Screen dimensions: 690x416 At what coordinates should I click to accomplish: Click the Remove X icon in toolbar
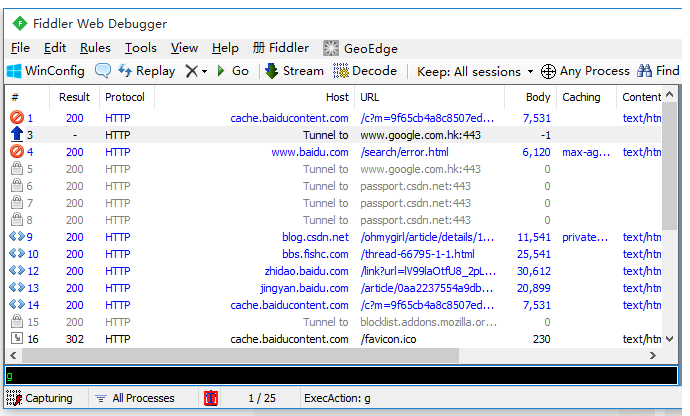coord(191,71)
